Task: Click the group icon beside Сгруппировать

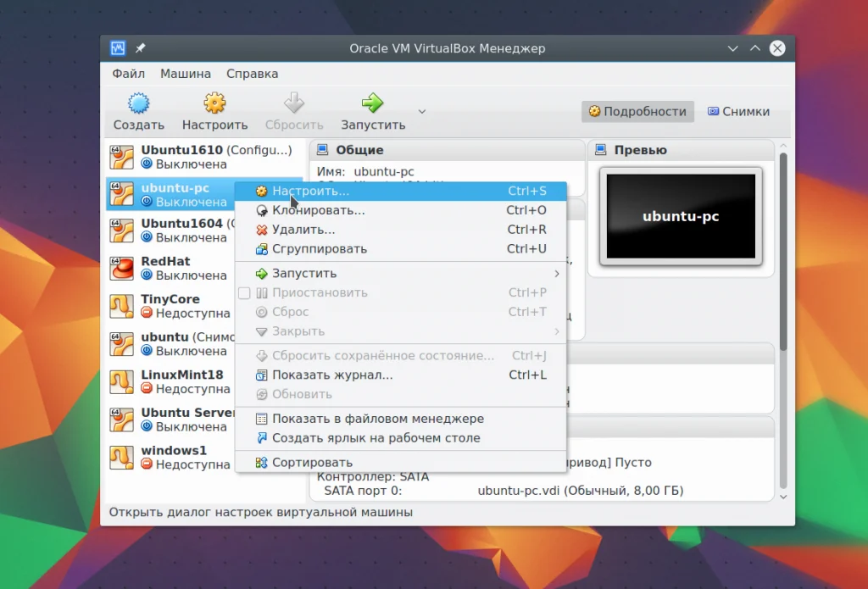Action: pos(261,249)
